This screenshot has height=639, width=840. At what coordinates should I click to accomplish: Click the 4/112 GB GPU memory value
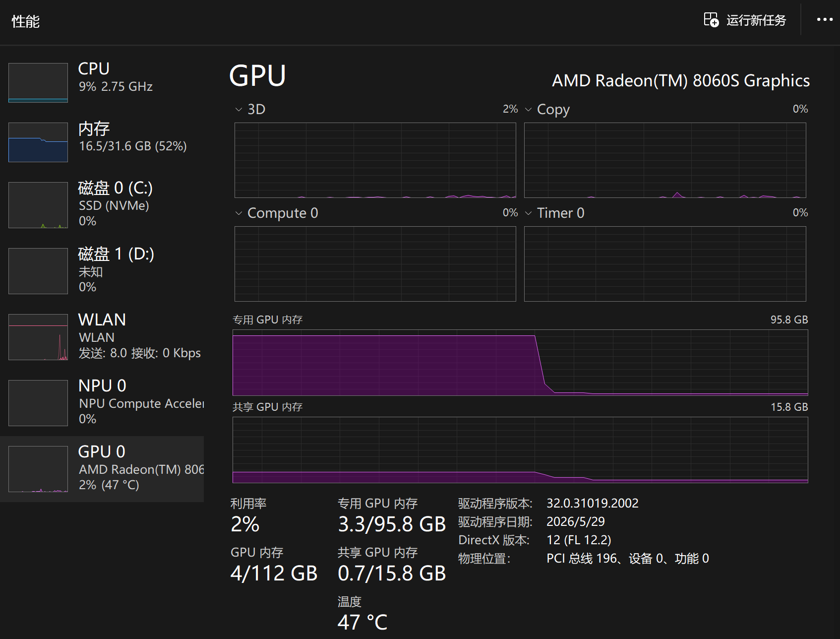click(274, 574)
